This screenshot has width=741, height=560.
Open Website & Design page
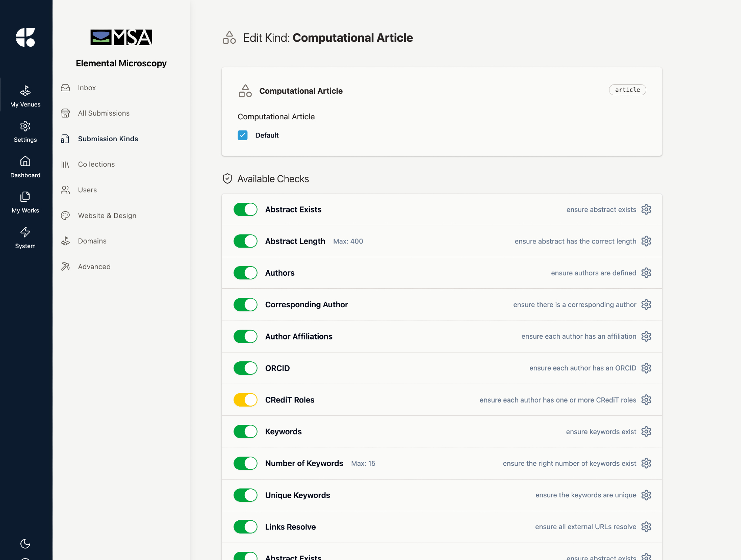(x=107, y=215)
